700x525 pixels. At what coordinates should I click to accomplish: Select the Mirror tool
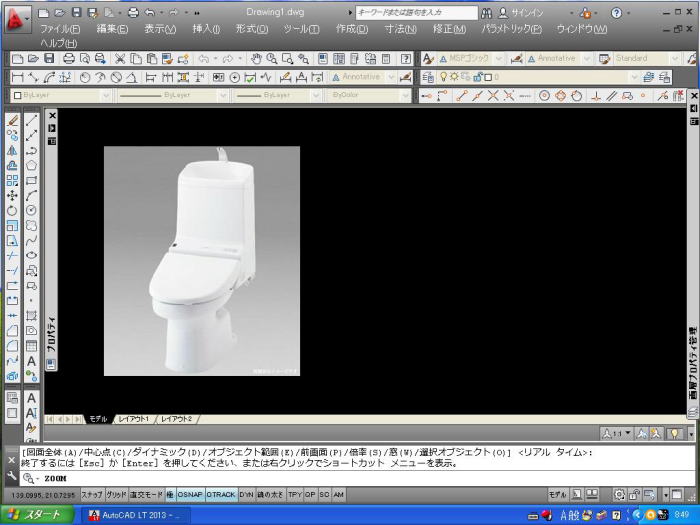[x=12, y=150]
